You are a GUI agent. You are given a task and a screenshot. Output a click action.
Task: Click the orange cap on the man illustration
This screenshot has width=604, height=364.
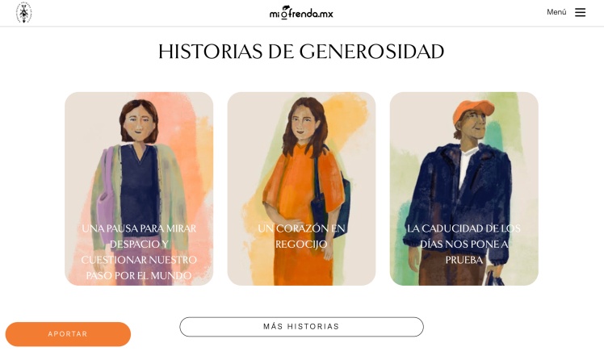tap(473, 110)
